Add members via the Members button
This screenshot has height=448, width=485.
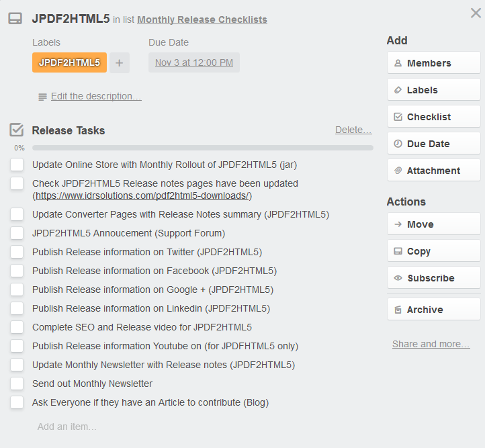tap(434, 63)
